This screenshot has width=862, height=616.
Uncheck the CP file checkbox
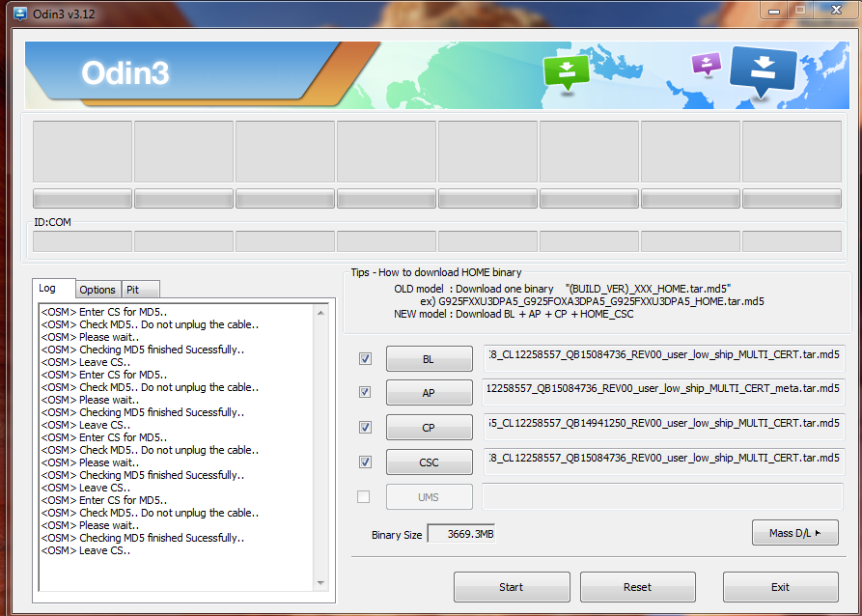(365, 427)
